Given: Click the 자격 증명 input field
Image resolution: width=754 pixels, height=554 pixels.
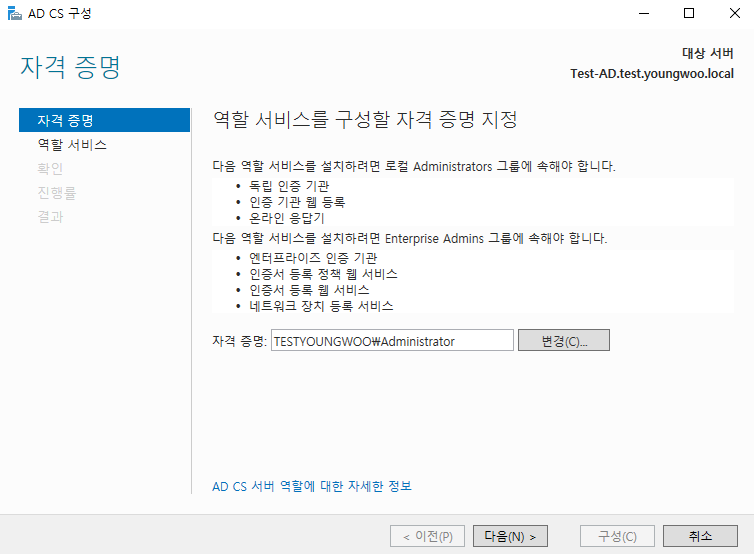Looking at the screenshot, I should click(x=392, y=340).
